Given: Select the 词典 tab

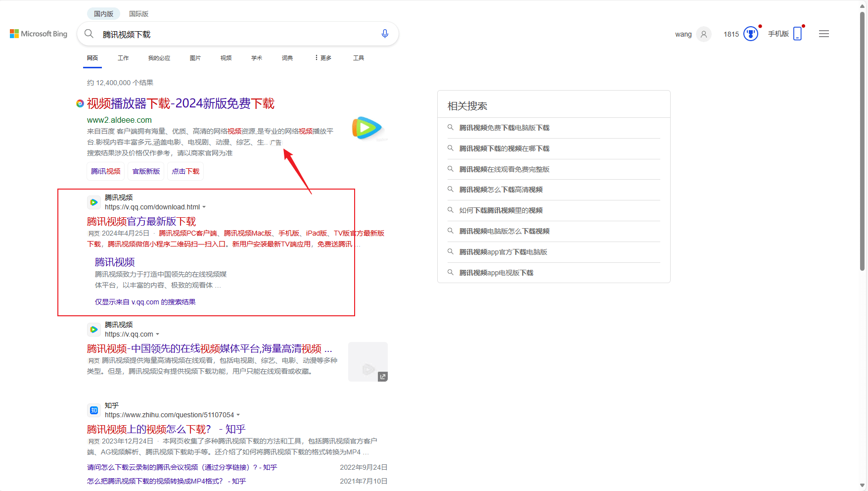Looking at the screenshot, I should pos(287,58).
